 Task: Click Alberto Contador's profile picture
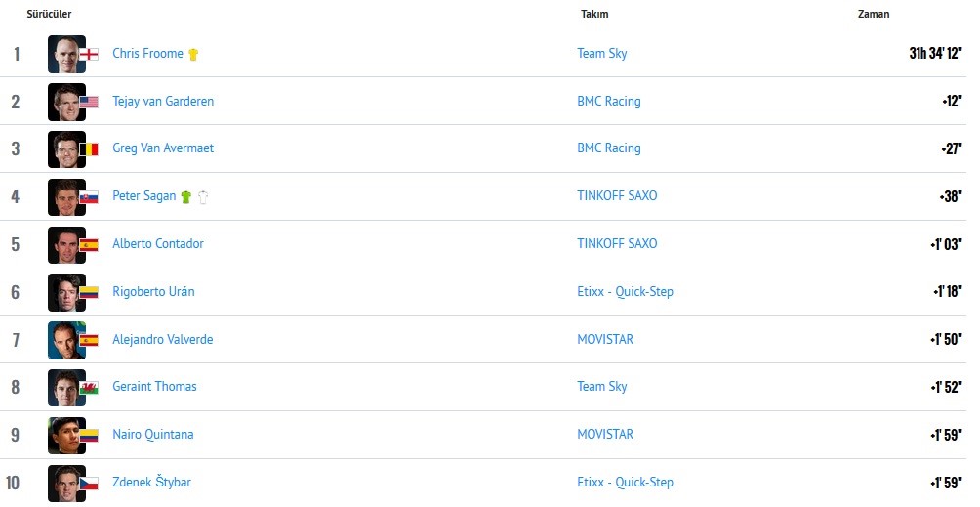click(x=65, y=244)
